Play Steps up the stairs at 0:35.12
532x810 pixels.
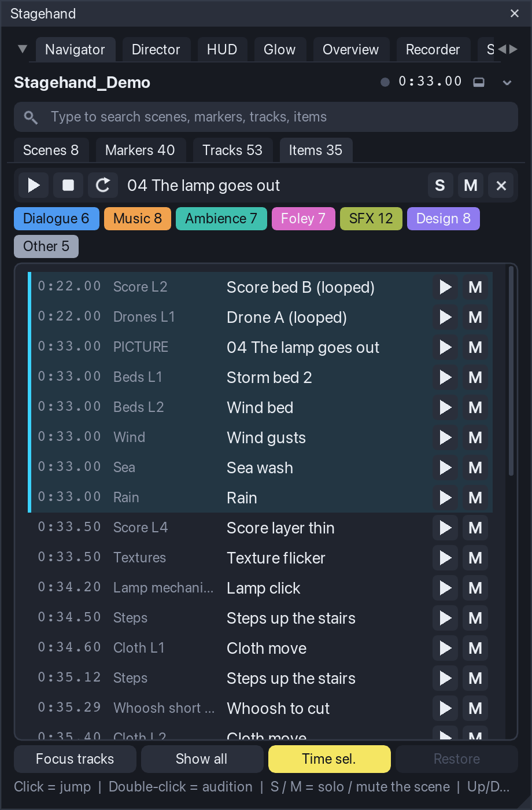[445, 678]
